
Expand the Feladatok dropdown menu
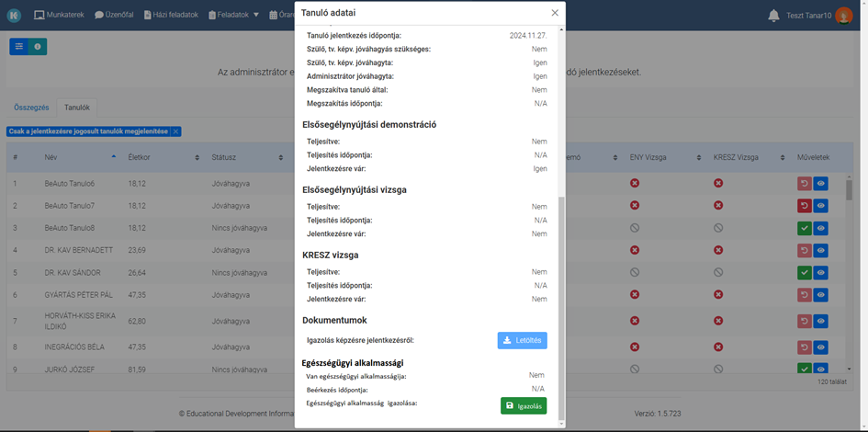coord(233,15)
